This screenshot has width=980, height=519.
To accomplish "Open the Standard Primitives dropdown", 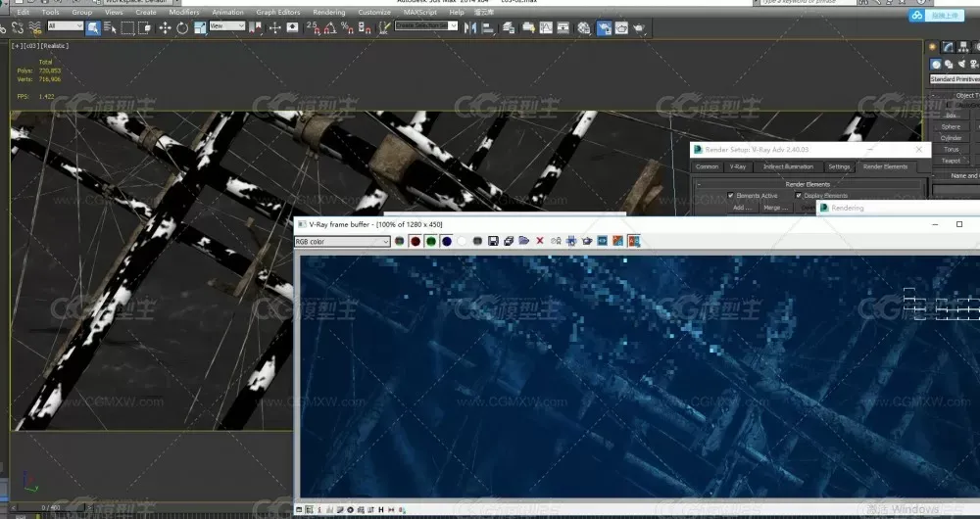I will coord(955,79).
